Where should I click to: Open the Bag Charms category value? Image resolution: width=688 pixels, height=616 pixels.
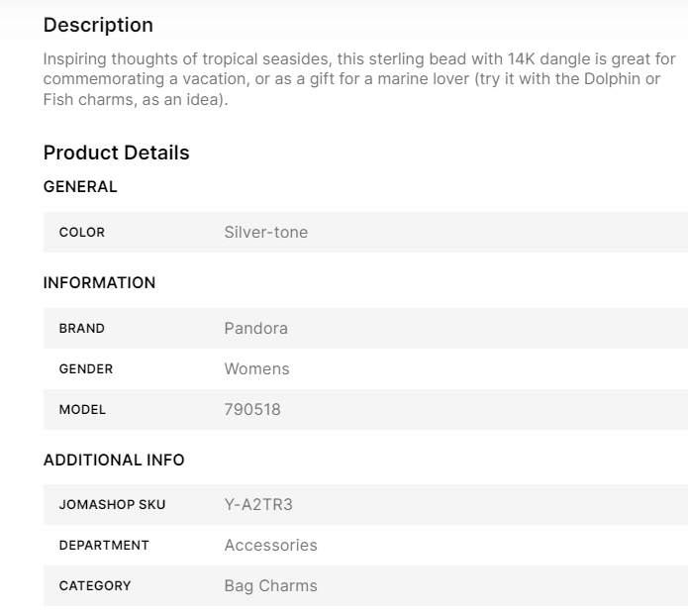coord(270,585)
